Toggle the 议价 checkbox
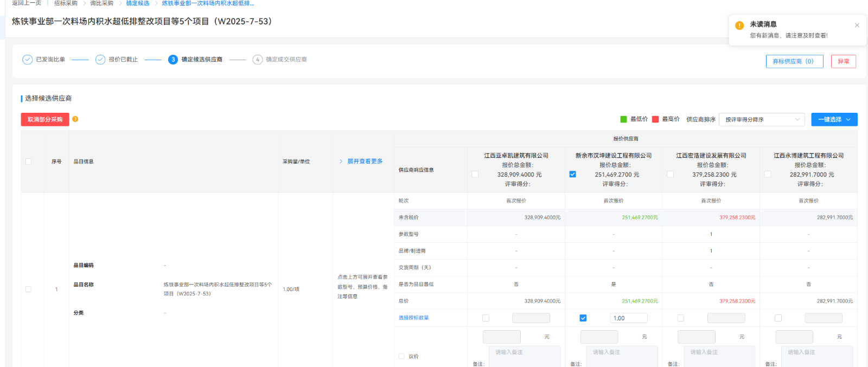This screenshot has width=868, height=367. (402, 357)
